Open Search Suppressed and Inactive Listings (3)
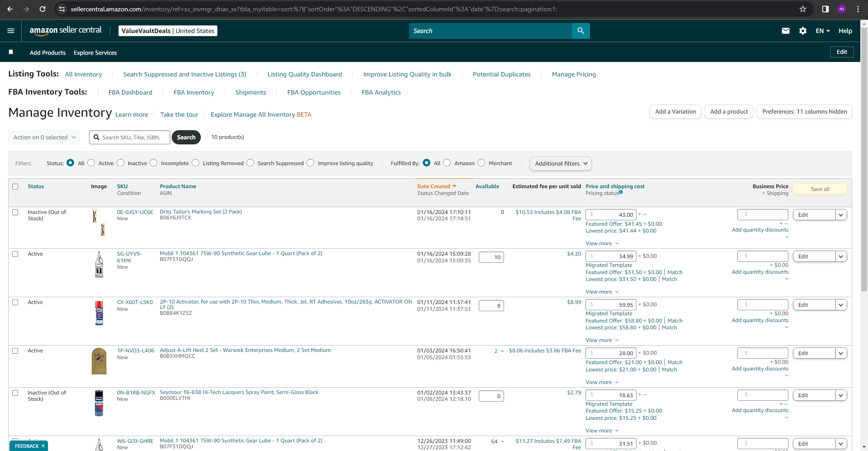The image size is (868, 451). click(x=184, y=74)
